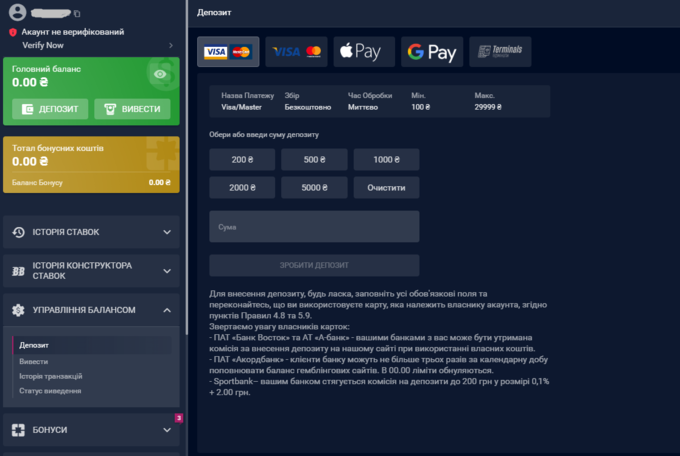This screenshot has width=680, height=456.
Task: Click the green Вивести button
Action: pyautogui.click(x=132, y=108)
